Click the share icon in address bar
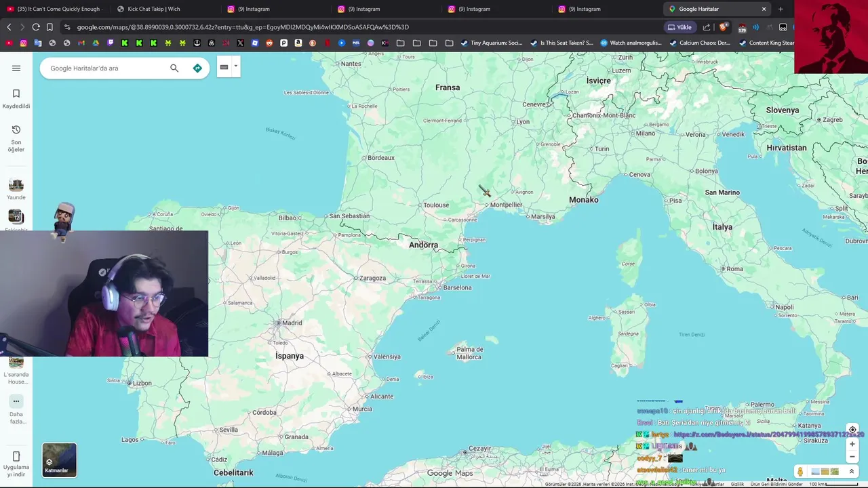Viewport: 868px width, 488px height. click(707, 27)
